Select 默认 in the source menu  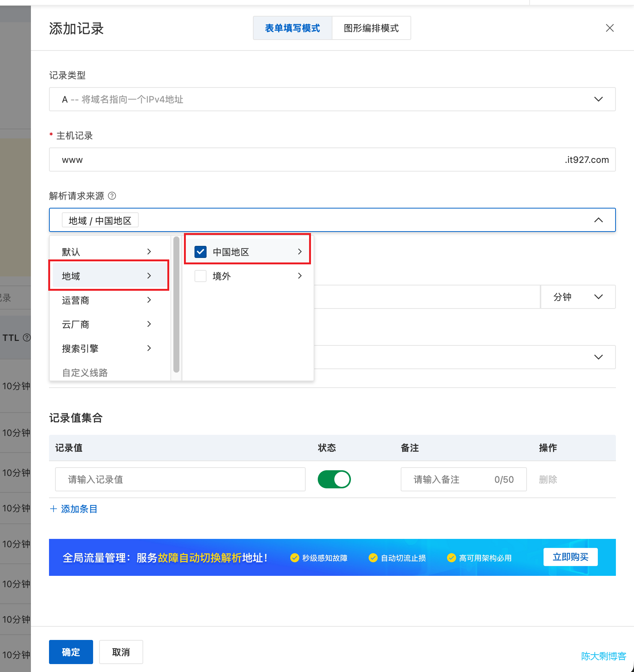coord(109,252)
